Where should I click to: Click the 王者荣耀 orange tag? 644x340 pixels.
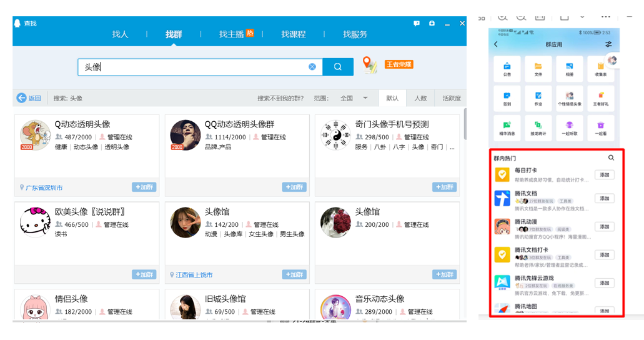coord(399,64)
